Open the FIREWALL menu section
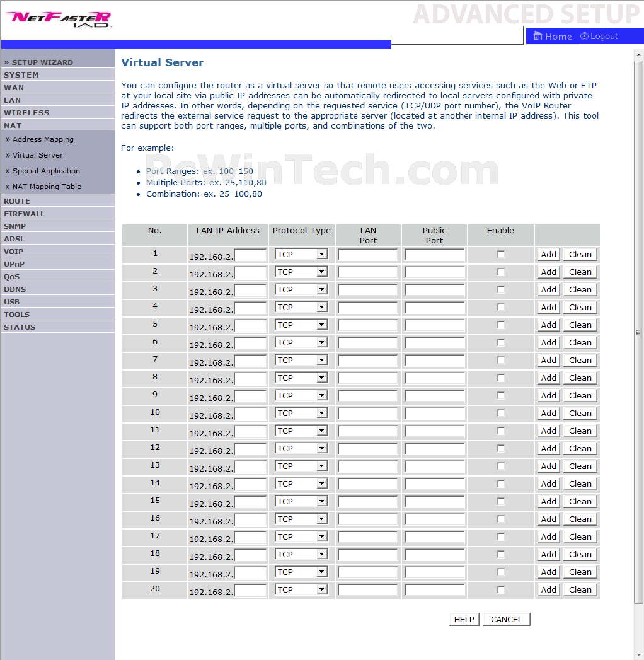Screen dimensions: 644x660 click(24, 214)
